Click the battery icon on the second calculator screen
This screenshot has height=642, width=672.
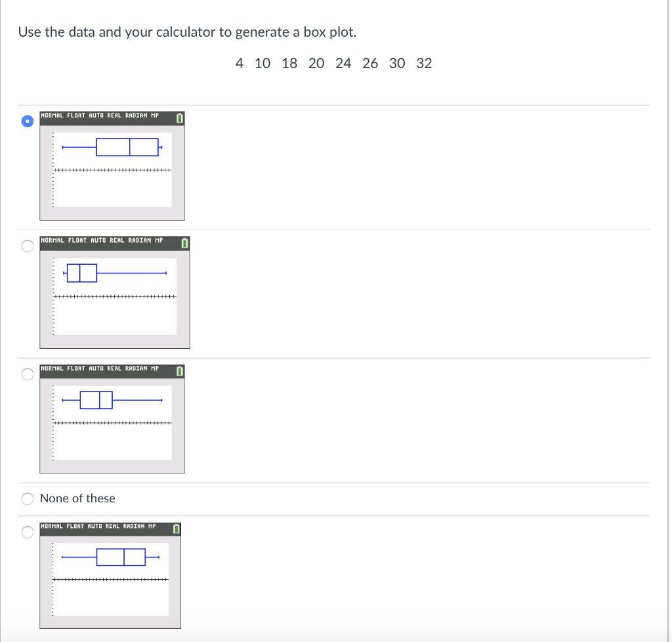point(184,243)
